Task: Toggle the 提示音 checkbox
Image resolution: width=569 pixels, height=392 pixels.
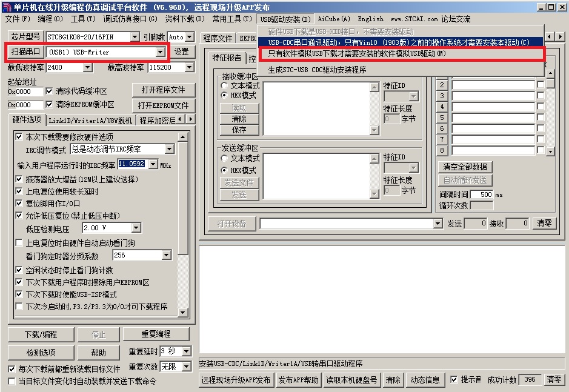Action: pyautogui.click(x=454, y=380)
